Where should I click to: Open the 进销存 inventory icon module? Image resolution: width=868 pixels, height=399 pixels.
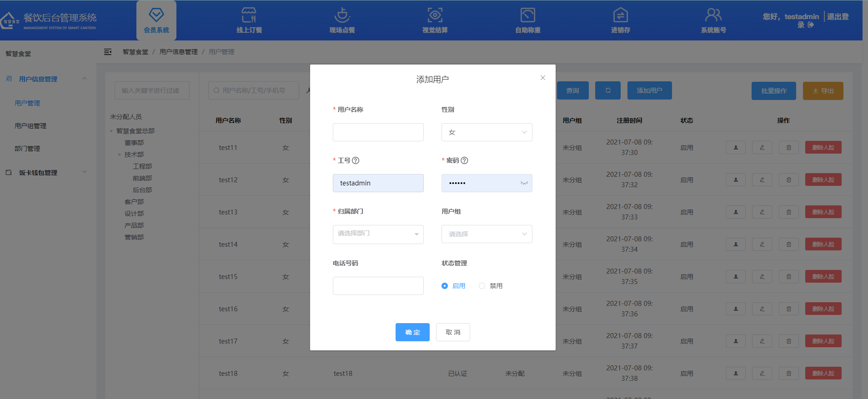click(620, 20)
